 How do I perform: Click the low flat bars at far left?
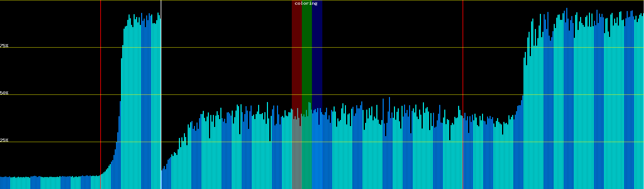[47, 183]
